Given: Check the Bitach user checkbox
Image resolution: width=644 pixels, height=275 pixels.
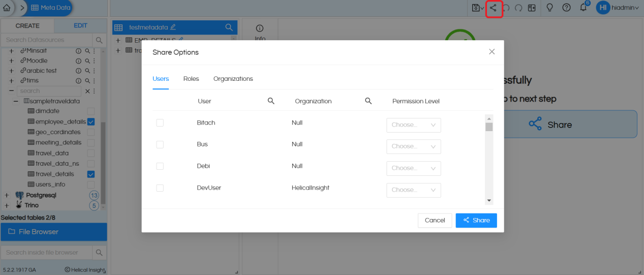Looking at the screenshot, I should tap(160, 123).
